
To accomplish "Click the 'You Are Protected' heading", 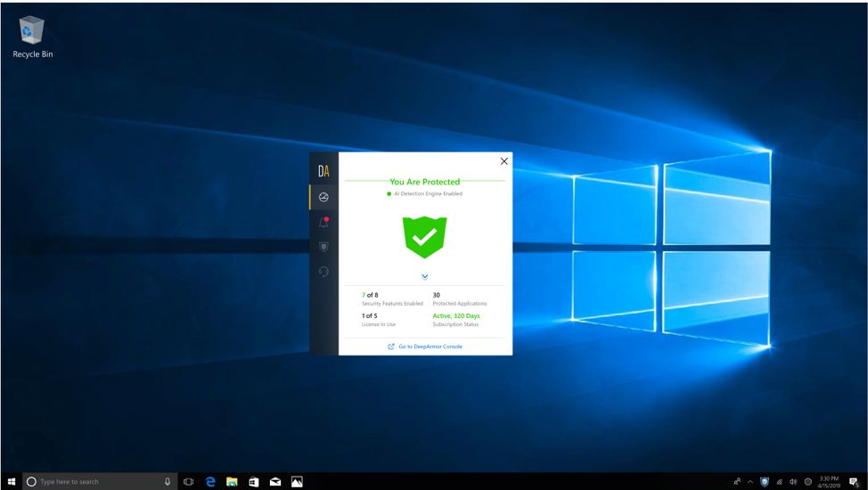I will pos(424,182).
